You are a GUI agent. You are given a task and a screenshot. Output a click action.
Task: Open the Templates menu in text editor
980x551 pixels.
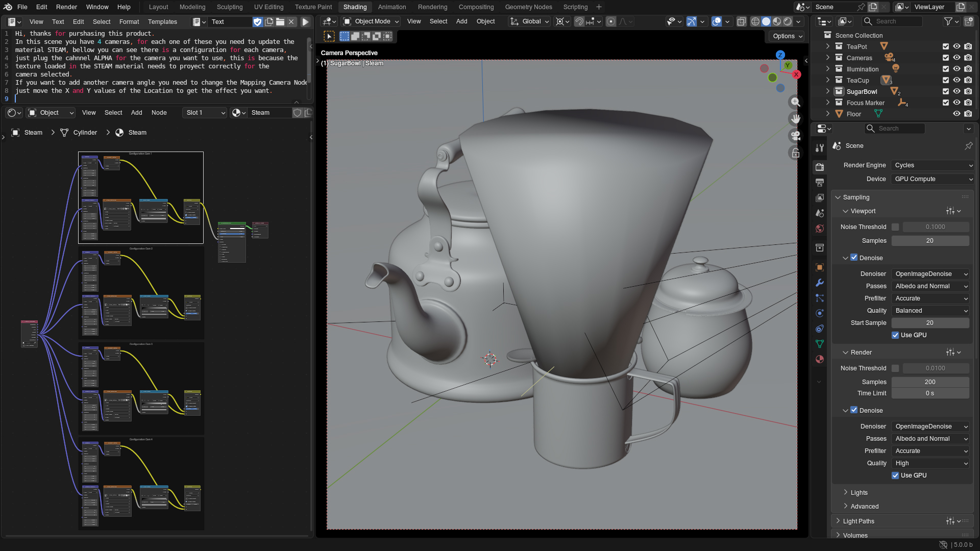(162, 22)
